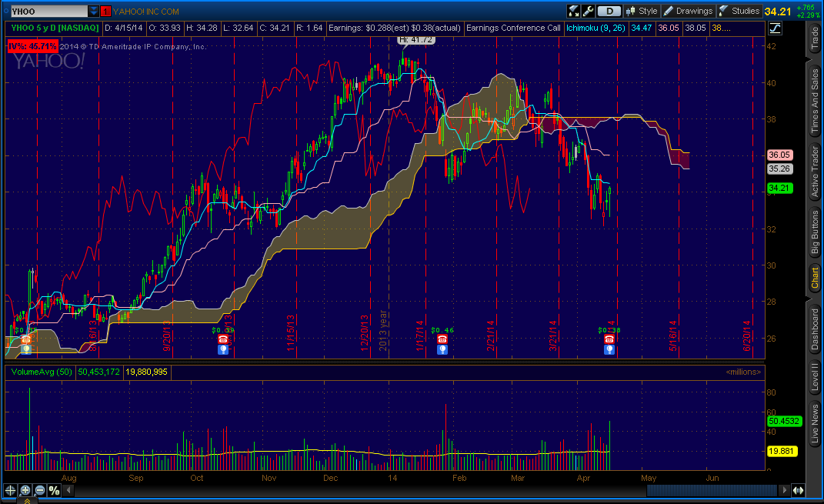824x504 pixels.
Task: Click the time-axis scroll right arrow
Action: (x=784, y=490)
